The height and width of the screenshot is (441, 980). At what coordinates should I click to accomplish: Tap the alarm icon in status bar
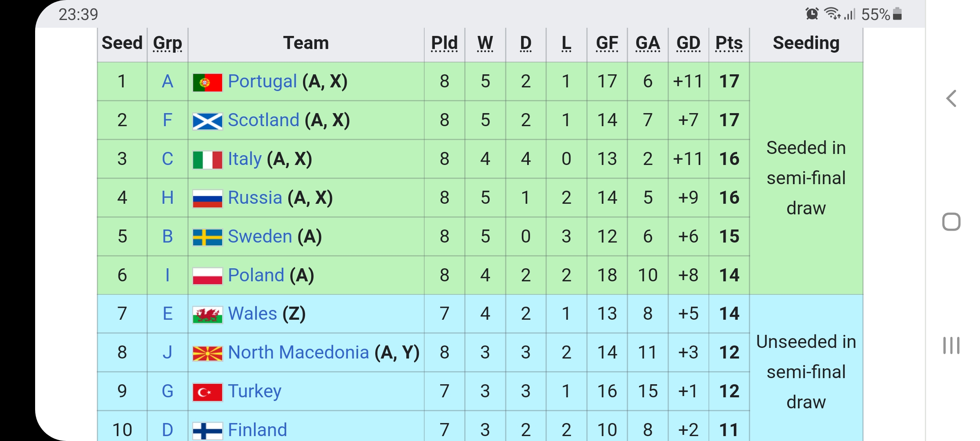[x=812, y=14]
